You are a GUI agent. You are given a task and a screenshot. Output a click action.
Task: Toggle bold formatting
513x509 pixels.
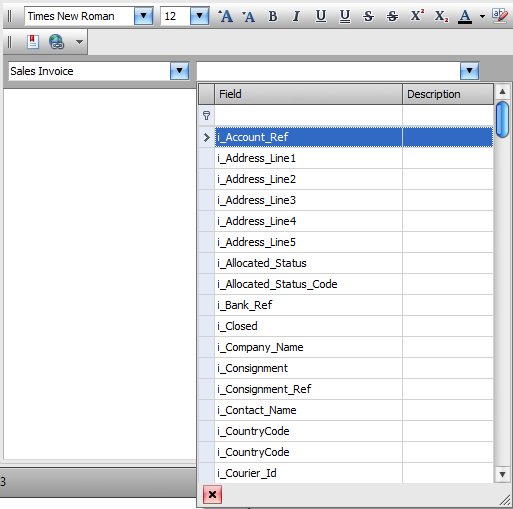(x=273, y=16)
